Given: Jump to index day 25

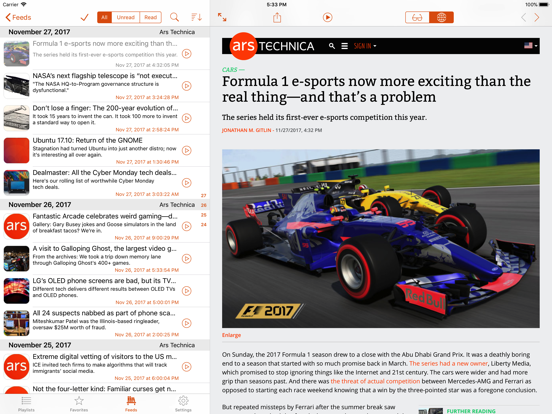Looking at the screenshot, I should coord(203,215).
